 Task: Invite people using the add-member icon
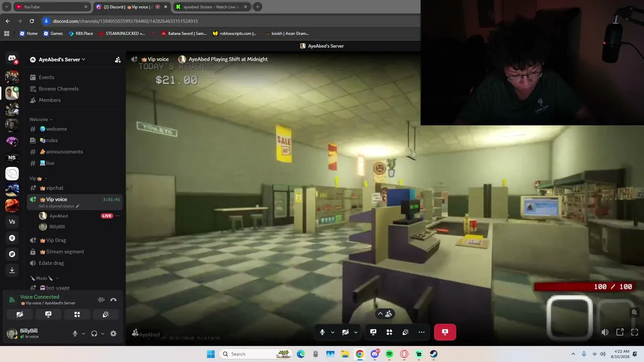pos(118,59)
